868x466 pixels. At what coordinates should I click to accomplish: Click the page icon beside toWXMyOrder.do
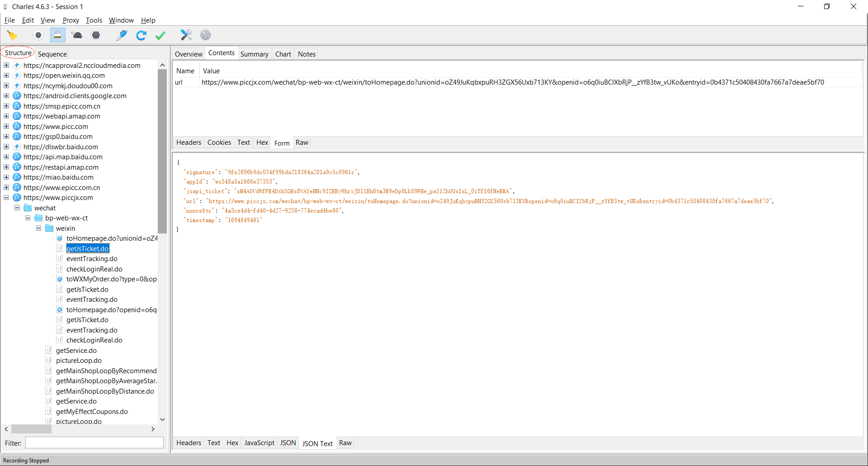click(x=60, y=279)
